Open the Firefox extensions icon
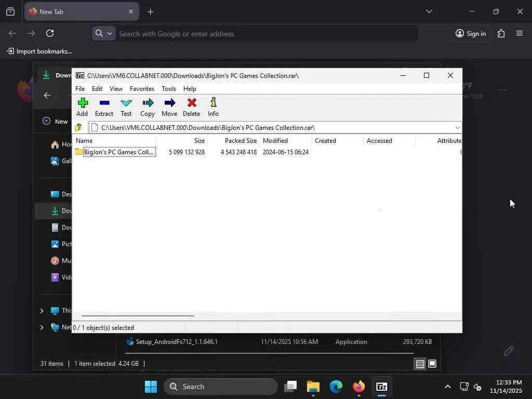 [x=501, y=33]
